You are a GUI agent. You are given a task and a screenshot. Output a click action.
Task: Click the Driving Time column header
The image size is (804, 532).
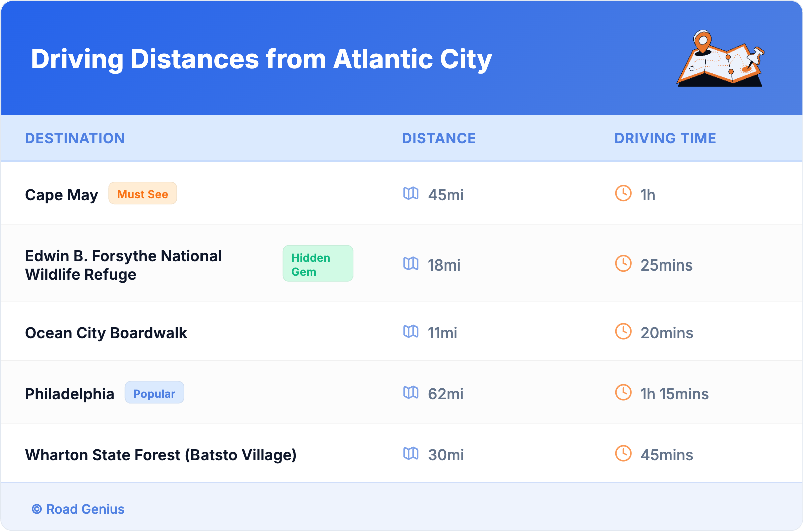pos(665,138)
